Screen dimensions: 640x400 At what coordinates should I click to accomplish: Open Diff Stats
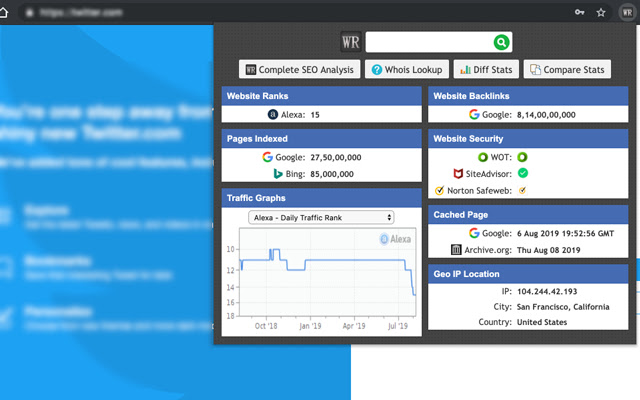pyautogui.click(x=486, y=69)
